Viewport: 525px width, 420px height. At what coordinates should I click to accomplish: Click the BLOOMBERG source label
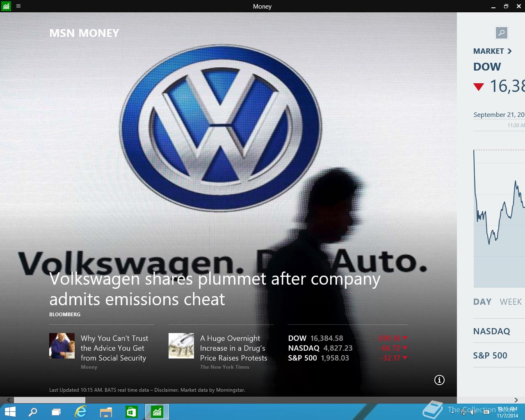(x=65, y=315)
